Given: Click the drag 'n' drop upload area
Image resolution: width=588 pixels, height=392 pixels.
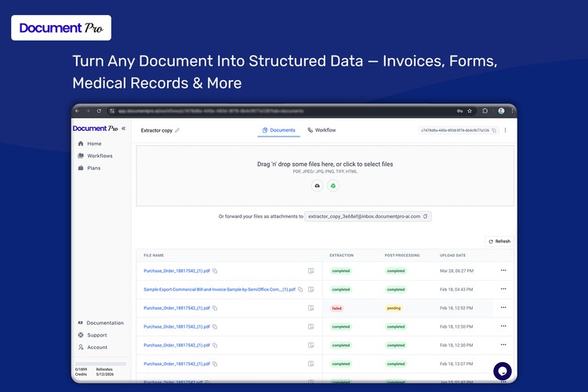Looking at the screenshot, I should (325, 176).
